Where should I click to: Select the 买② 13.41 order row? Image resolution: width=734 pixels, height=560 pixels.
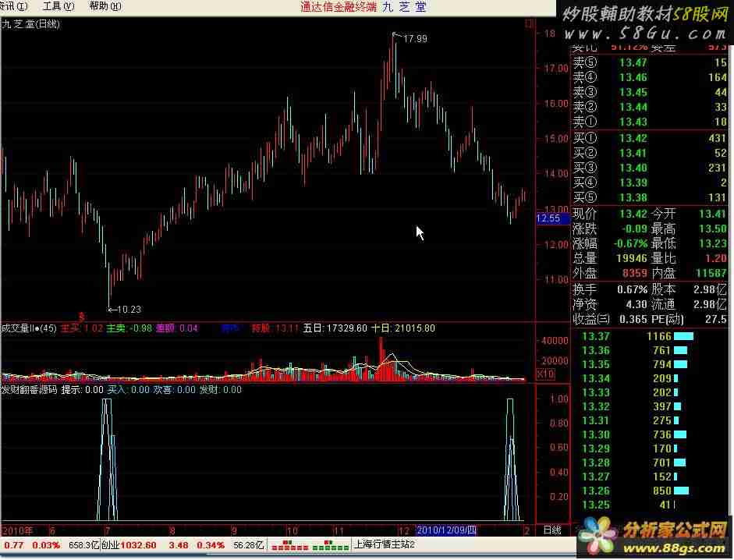650,153
